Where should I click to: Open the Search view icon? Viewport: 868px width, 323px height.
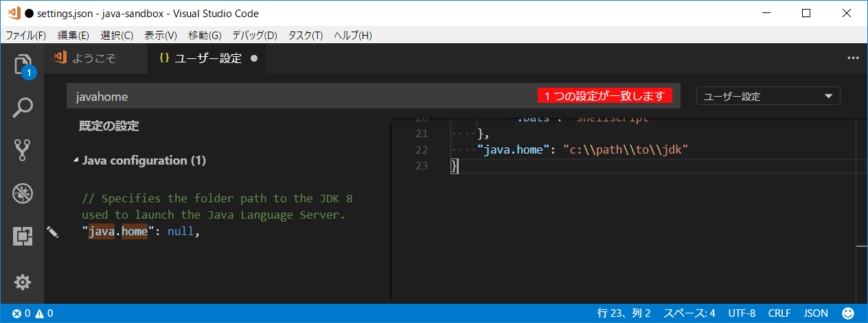click(22, 107)
